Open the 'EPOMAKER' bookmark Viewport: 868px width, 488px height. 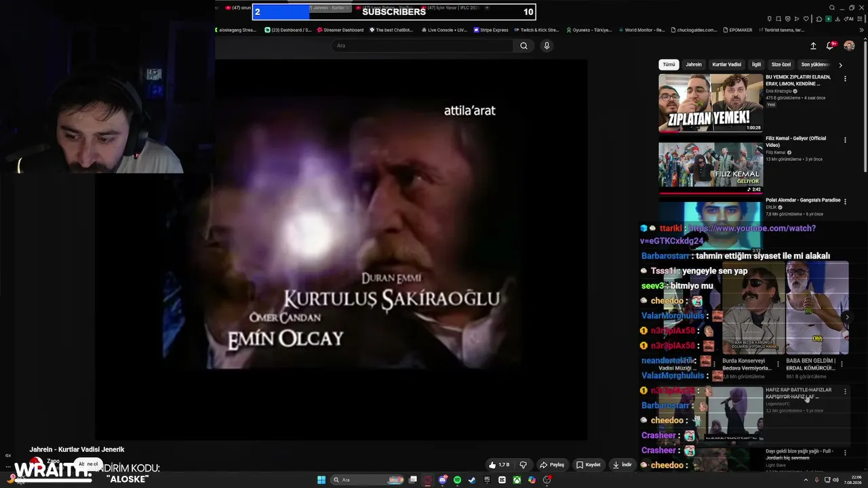(738, 30)
